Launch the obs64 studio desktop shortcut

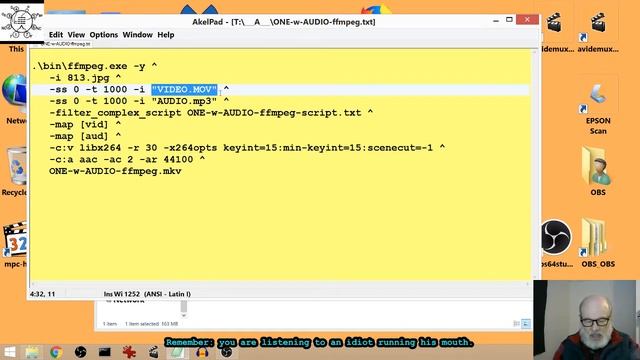(x=557, y=243)
